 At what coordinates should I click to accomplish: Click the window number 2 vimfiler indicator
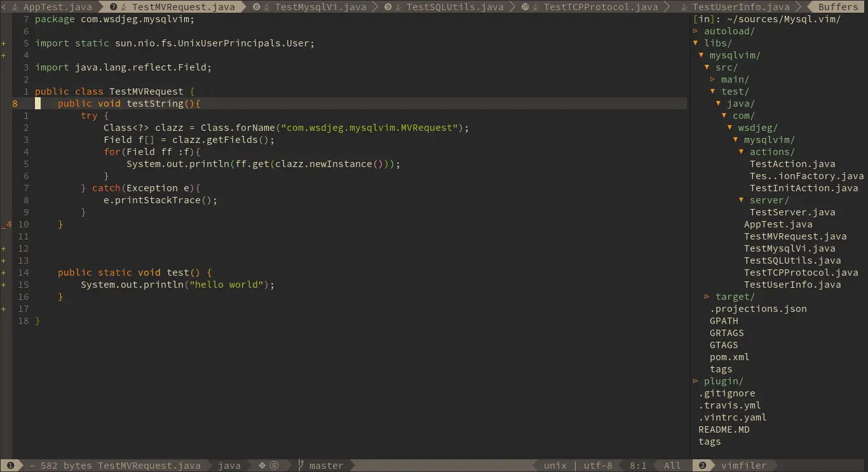click(703, 466)
